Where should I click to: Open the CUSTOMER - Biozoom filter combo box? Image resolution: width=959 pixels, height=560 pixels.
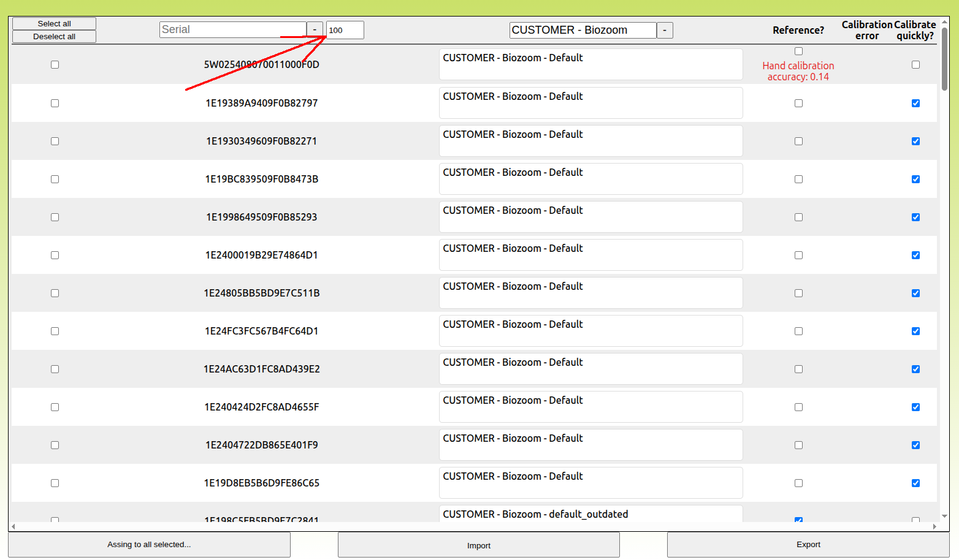coord(583,30)
